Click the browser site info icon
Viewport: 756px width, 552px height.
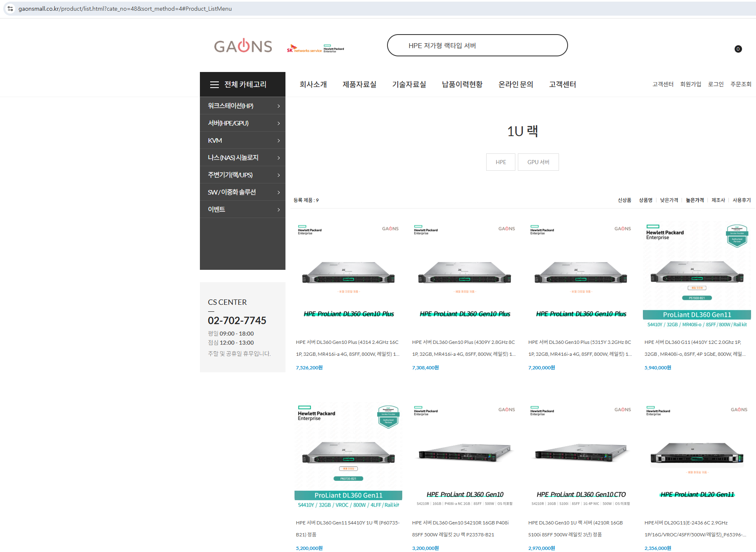pos(10,9)
